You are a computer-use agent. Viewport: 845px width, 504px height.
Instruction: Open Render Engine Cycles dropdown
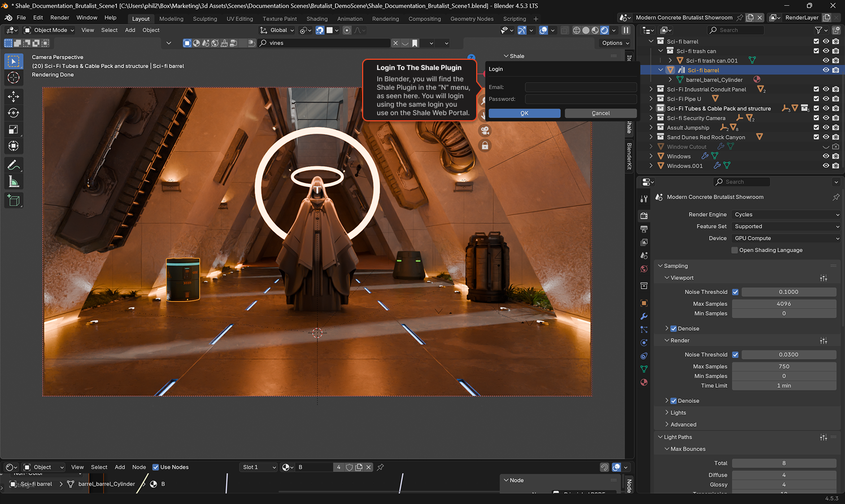point(786,214)
